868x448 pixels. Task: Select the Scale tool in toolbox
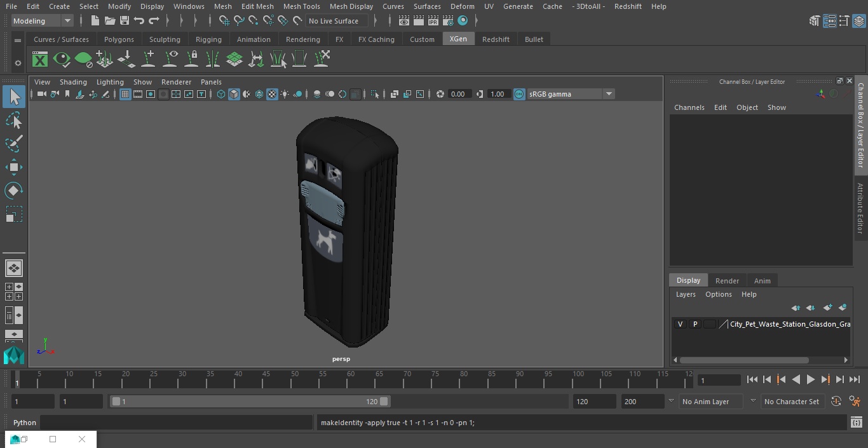[x=14, y=214]
